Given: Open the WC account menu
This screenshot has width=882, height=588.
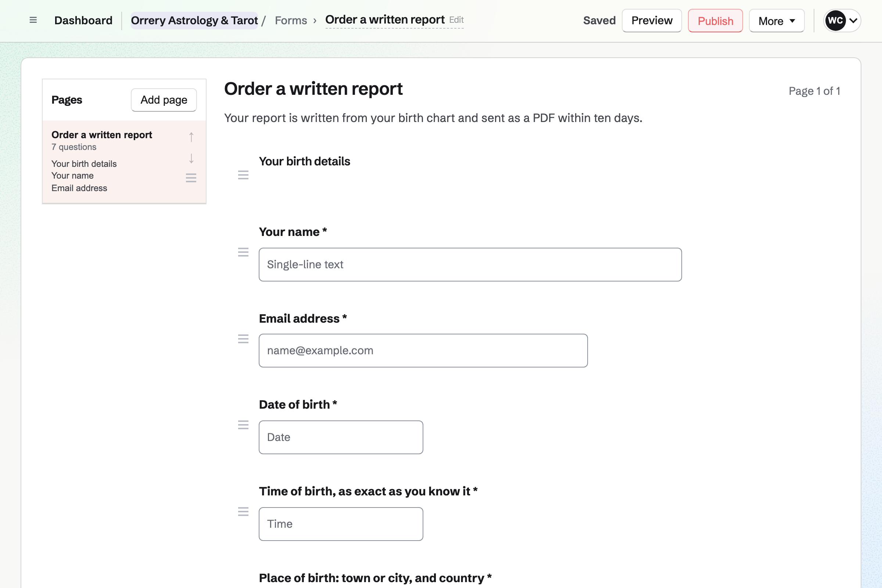Looking at the screenshot, I should coord(842,21).
